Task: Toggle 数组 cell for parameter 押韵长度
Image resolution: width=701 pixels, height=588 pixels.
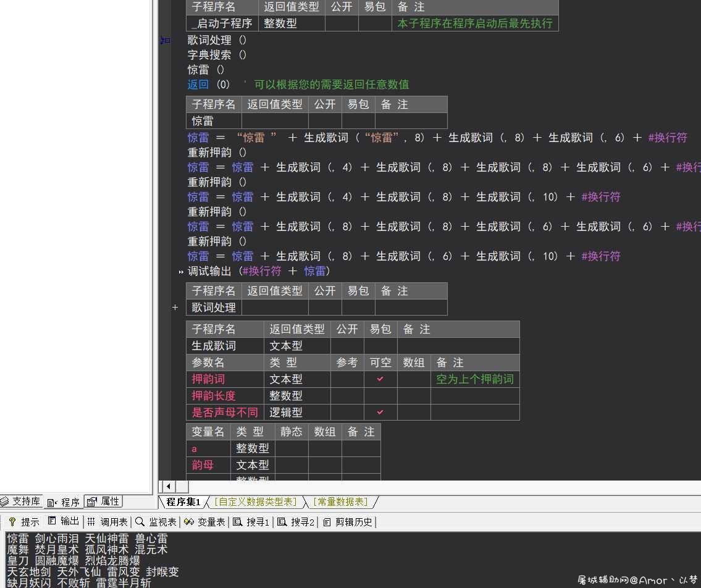Action: coord(414,396)
